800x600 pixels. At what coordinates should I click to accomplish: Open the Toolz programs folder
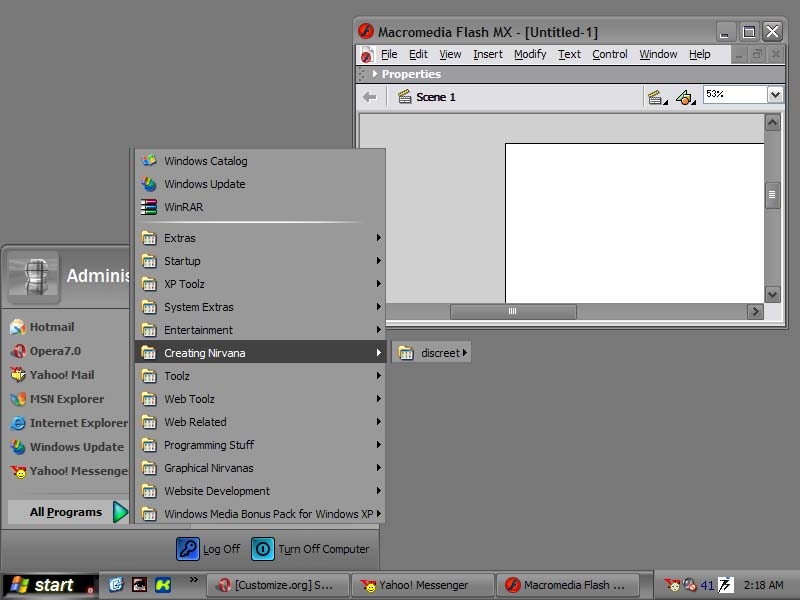[x=260, y=376]
